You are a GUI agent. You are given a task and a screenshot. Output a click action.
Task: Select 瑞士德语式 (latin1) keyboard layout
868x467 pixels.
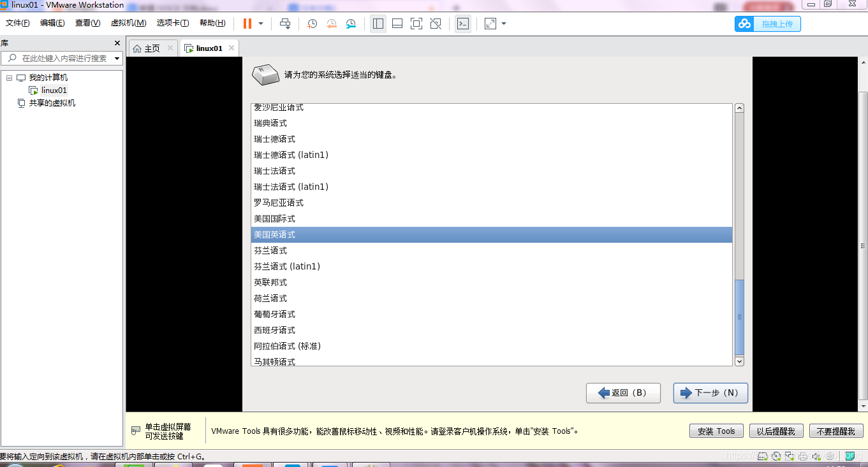(492, 155)
